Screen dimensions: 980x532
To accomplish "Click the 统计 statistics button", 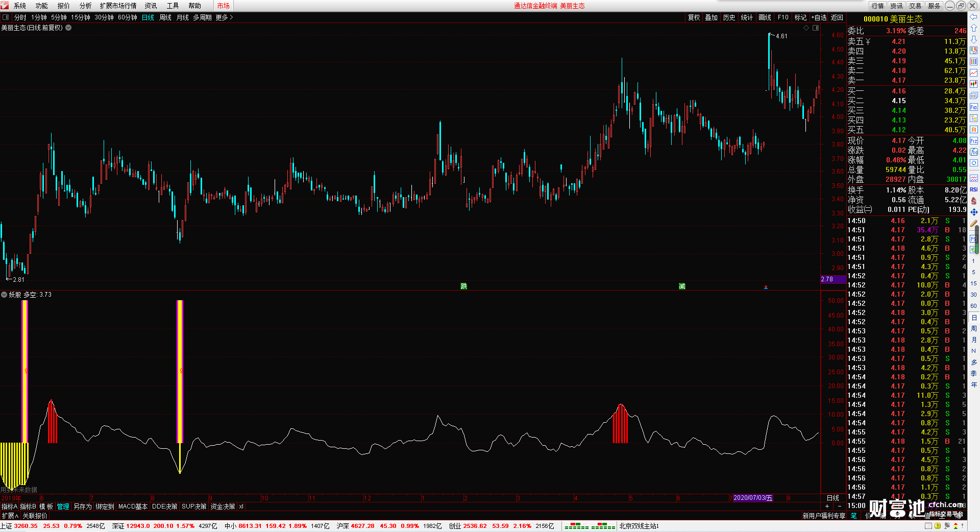I will pos(747,17).
